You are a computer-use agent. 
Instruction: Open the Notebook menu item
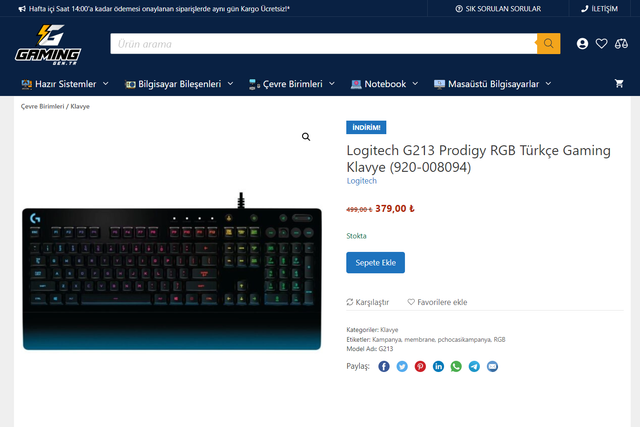coord(384,84)
